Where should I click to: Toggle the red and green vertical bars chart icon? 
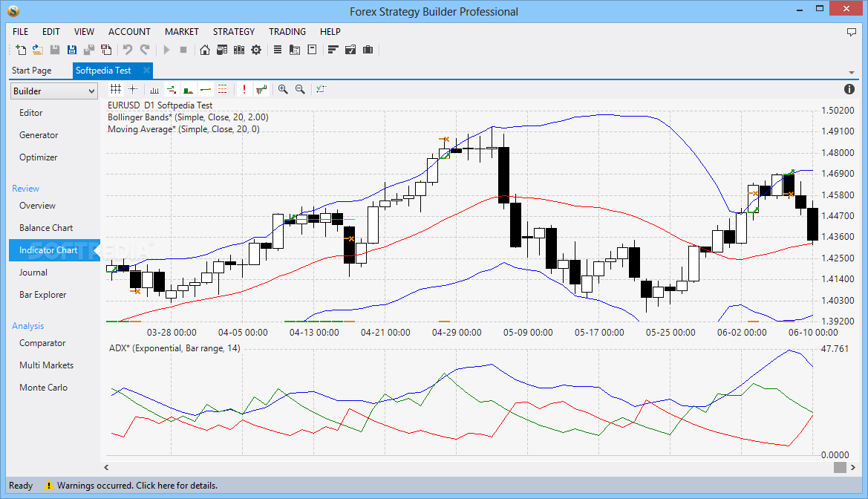(x=261, y=89)
